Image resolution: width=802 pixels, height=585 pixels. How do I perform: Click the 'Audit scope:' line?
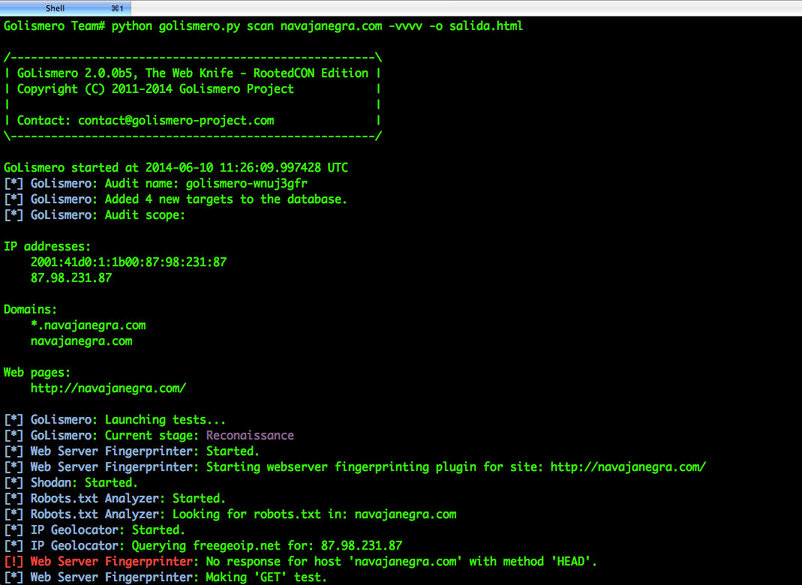coord(95,215)
